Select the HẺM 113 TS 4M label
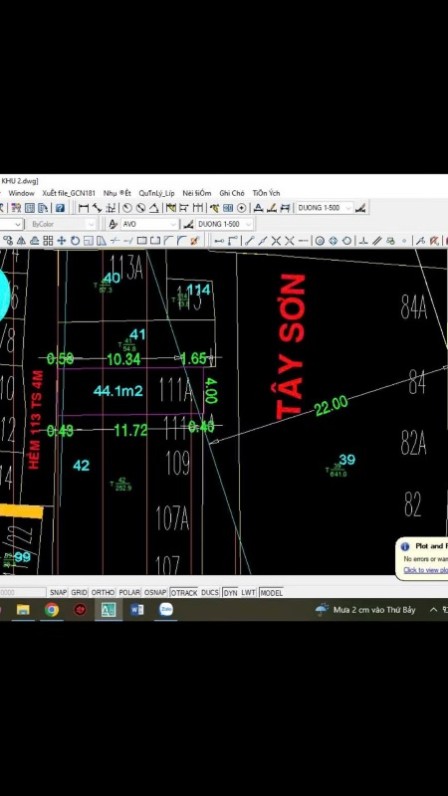This screenshot has height=796, width=448. (x=35, y=419)
